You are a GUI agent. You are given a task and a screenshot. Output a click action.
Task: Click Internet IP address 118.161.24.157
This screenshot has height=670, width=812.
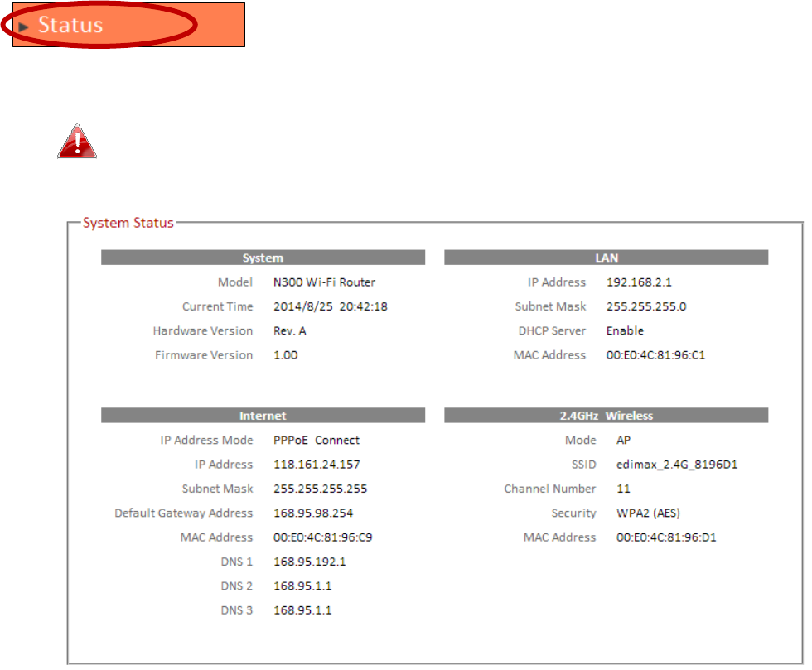pos(317,465)
